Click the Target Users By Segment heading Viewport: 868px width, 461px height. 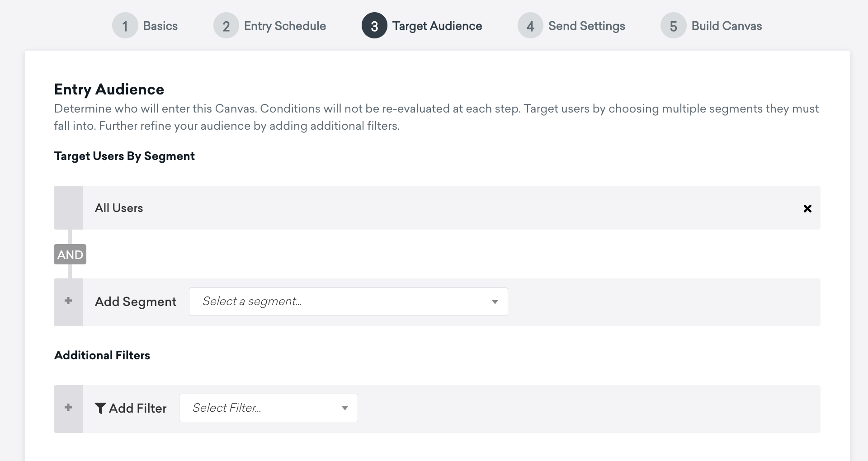point(124,156)
